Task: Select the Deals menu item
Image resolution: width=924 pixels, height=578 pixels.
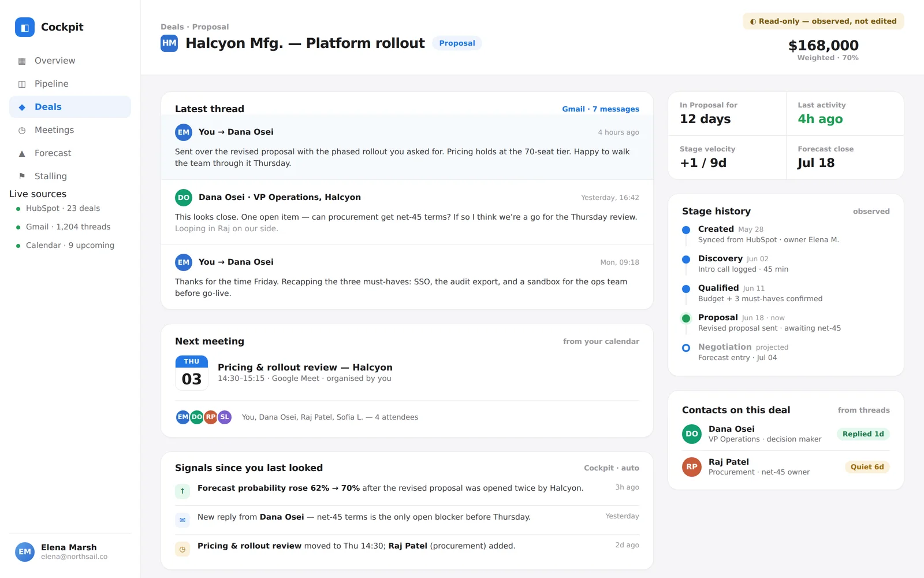Action: pos(70,107)
